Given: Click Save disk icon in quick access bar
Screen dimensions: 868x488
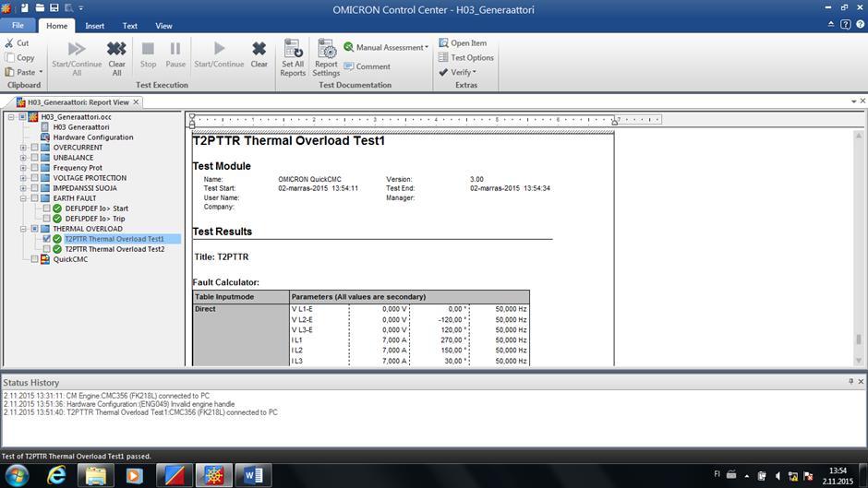Looking at the screenshot, I should pyautogui.click(x=54, y=7).
